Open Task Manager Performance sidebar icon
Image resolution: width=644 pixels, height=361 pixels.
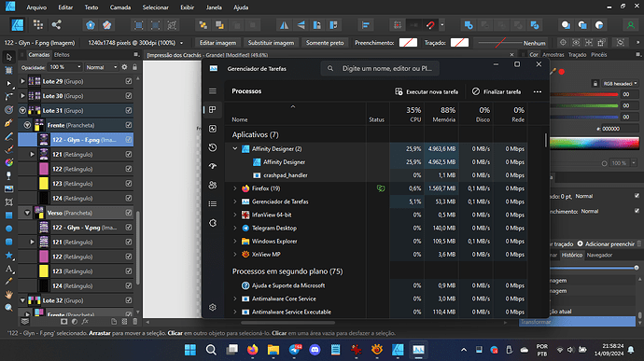point(213,129)
